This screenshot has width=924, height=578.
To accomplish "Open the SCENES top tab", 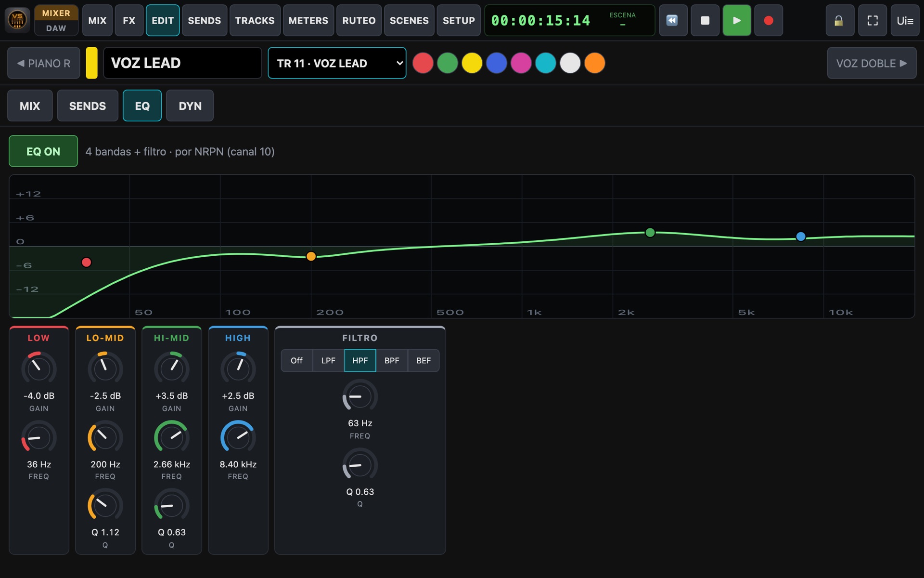I will pyautogui.click(x=409, y=20).
